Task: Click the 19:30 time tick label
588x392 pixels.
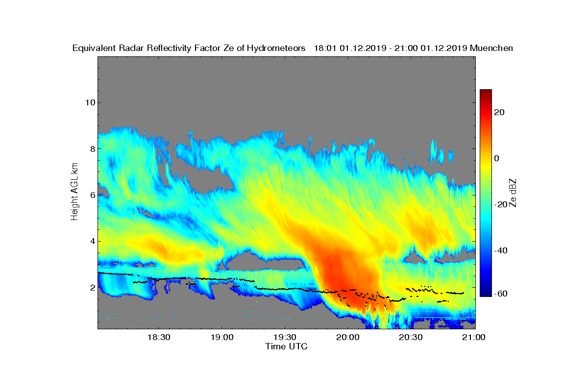Action: click(x=284, y=338)
